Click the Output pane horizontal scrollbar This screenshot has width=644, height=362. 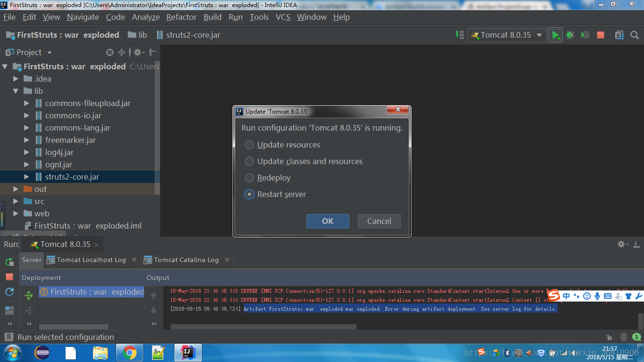click(264, 326)
